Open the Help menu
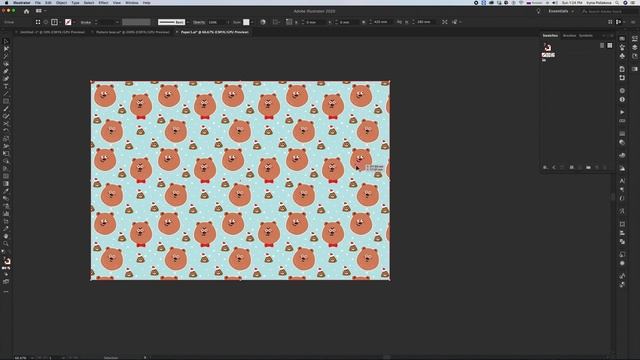Viewport: 640px width, 360px height. (147, 2)
